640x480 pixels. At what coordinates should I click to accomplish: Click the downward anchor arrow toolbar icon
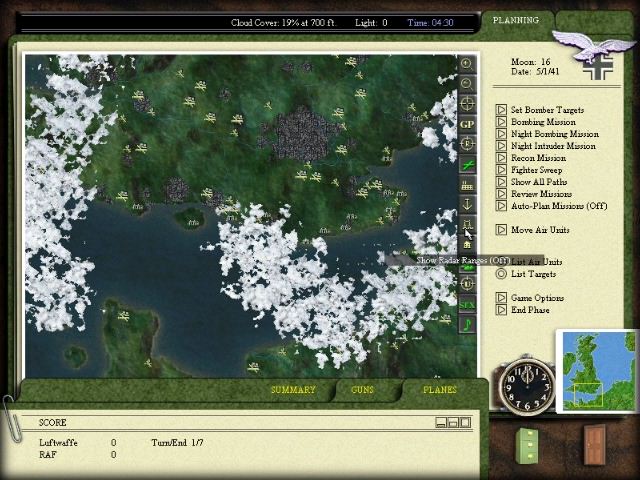click(x=467, y=204)
